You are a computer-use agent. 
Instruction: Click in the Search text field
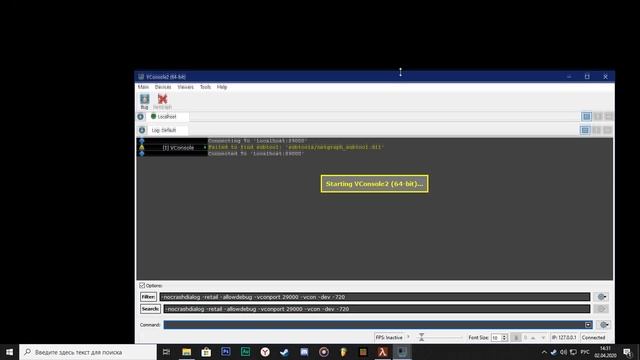[x=377, y=309]
